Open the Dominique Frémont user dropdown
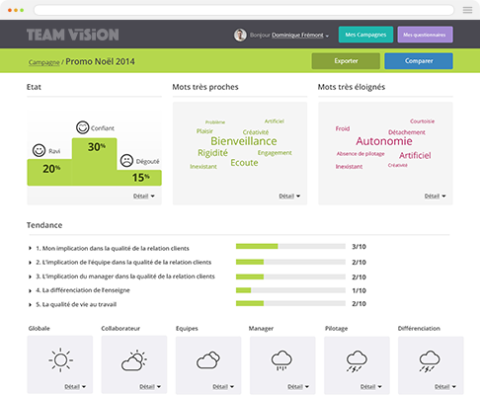Image resolution: width=480 pixels, height=395 pixels. click(300, 35)
